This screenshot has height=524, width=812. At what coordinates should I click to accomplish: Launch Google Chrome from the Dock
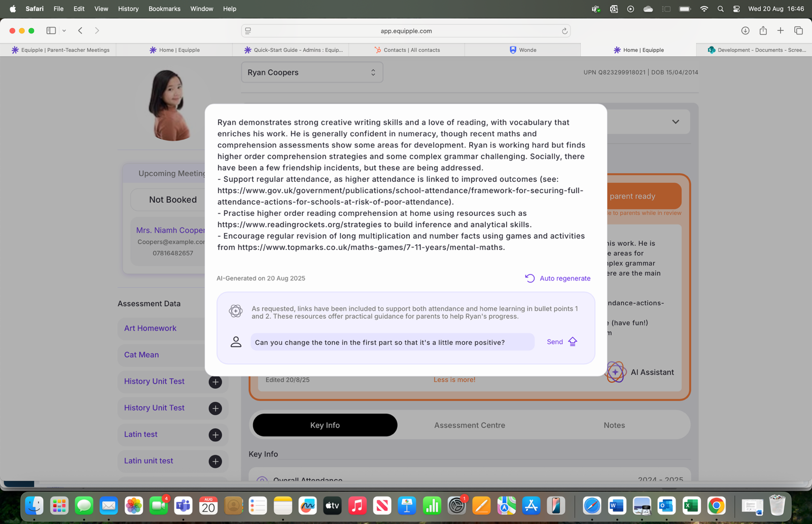pos(716,505)
